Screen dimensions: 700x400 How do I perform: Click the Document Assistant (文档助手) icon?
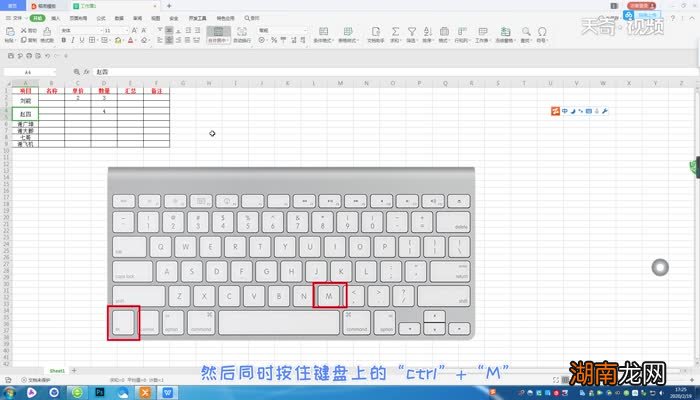375,31
